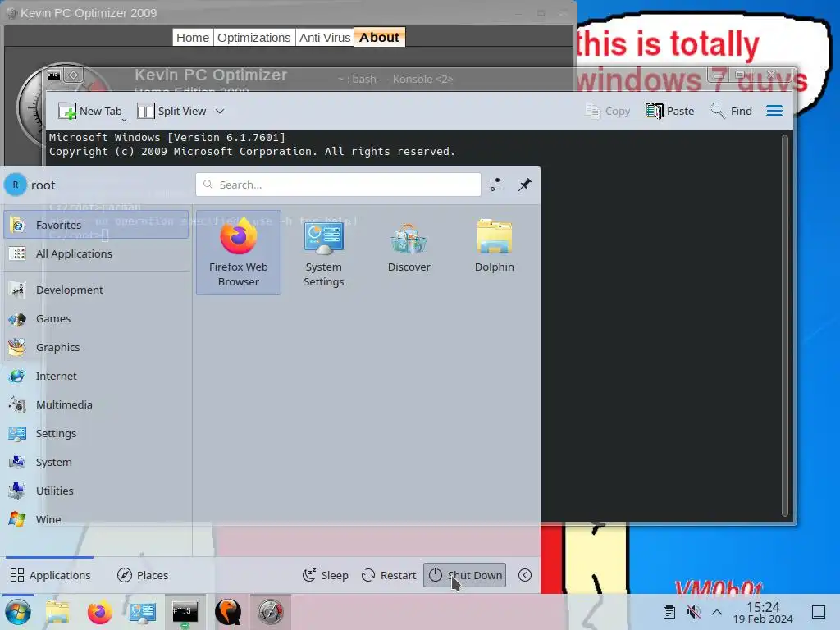This screenshot has height=630, width=840.
Task: Select the Internet category
Action: coord(97,376)
